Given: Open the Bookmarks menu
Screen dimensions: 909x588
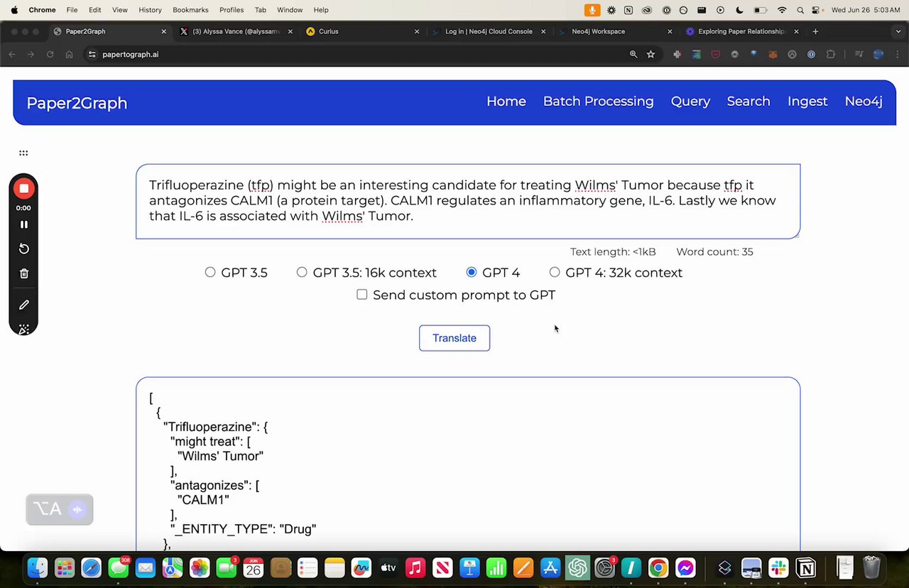Looking at the screenshot, I should pyautogui.click(x=190, y=10).
